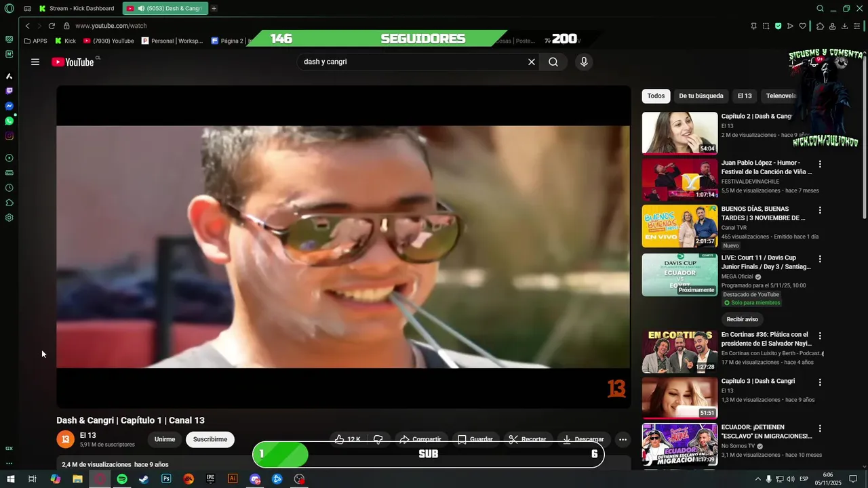This screenshot has width=868, height=488.
Task: Open Capítulo 3 Dash & Cangri thumbnail
Action: (x=679, y=398)
